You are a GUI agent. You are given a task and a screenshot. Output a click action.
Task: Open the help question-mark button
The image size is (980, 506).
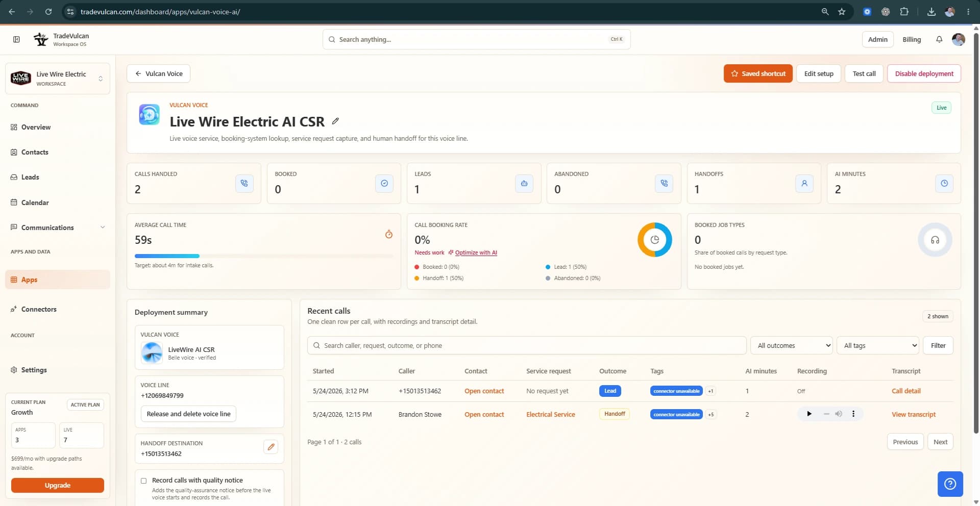(x=950, y=484)
